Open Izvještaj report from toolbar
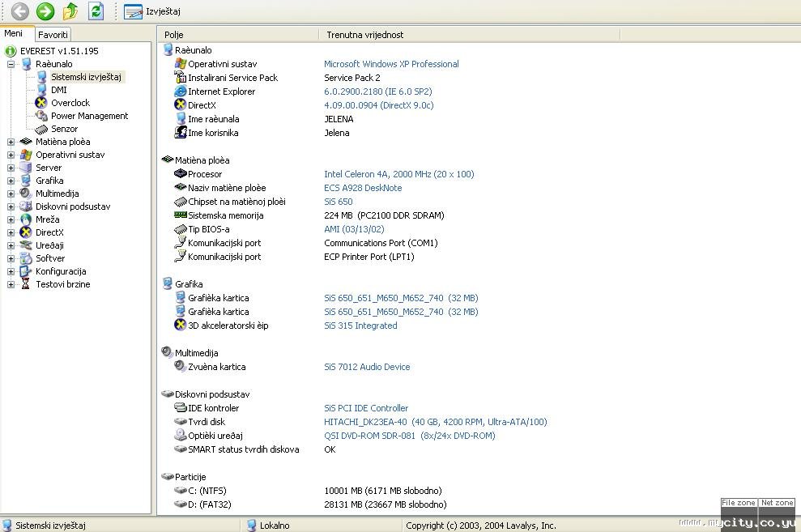801x532 pixels. [152, 11]
